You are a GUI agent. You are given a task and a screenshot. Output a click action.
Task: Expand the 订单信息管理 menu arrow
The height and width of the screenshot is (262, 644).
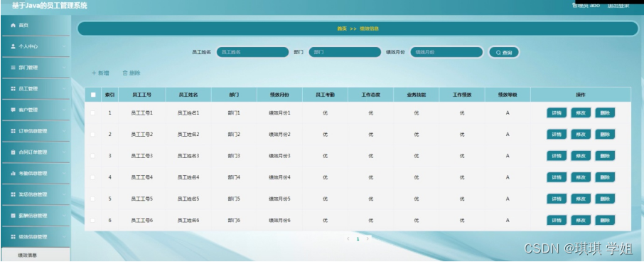64,131
